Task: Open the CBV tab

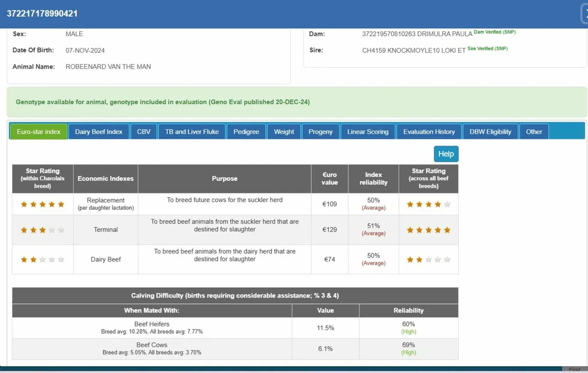Action: pyautogui.click(x=144, y=132)
